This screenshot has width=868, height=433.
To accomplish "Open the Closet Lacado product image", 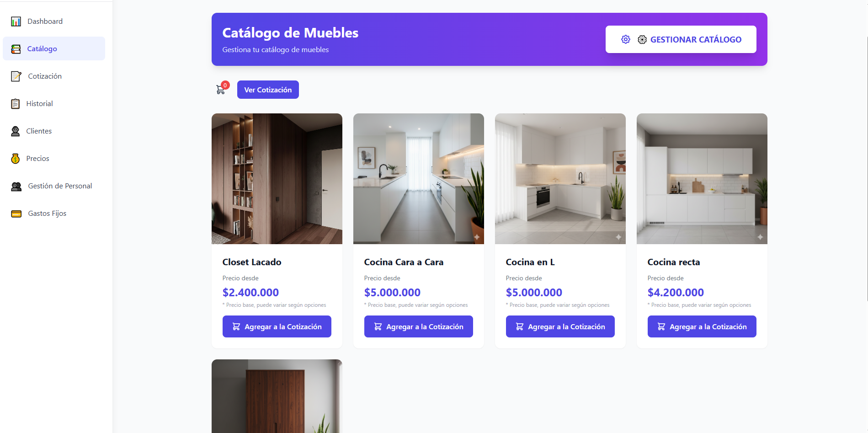I will (x=277, y=179).
